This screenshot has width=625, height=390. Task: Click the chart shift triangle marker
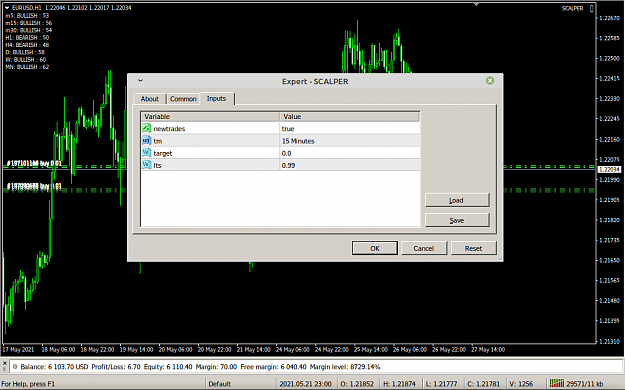(x=476, y=4)
